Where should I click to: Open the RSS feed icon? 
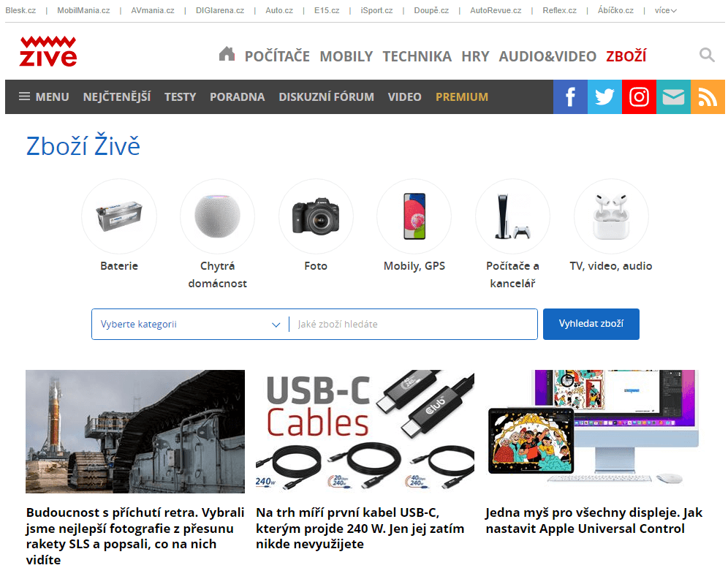tap(708, 96)
